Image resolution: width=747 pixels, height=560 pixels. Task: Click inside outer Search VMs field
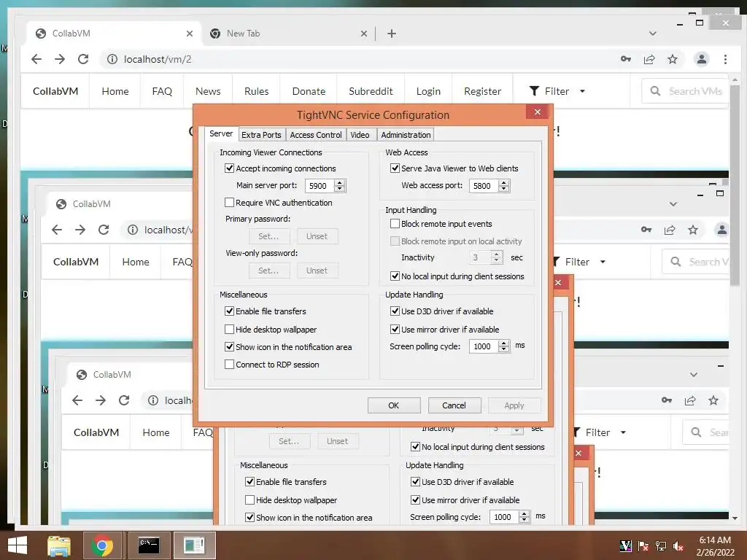(685, 91)
